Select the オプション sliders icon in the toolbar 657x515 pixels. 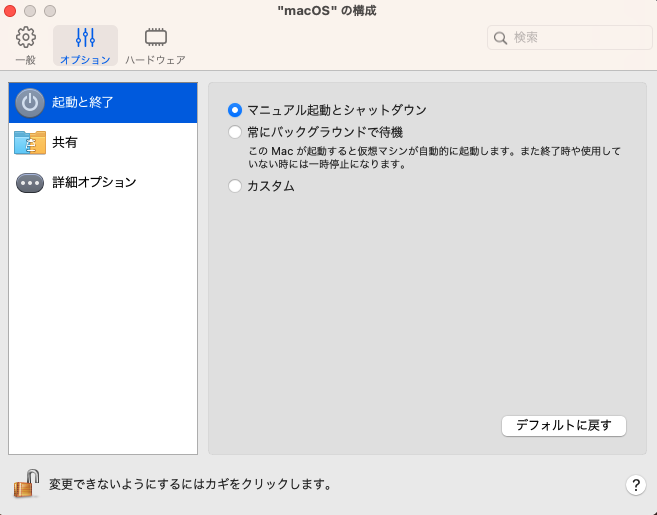click(85, 38)
